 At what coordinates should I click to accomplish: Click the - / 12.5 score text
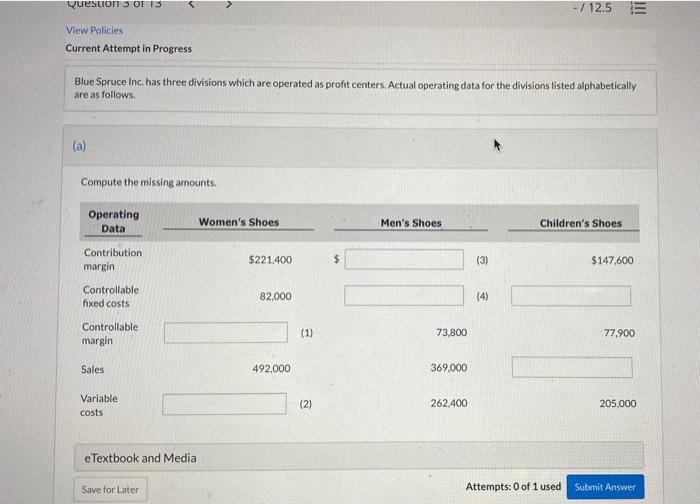[x=592, y=8]
